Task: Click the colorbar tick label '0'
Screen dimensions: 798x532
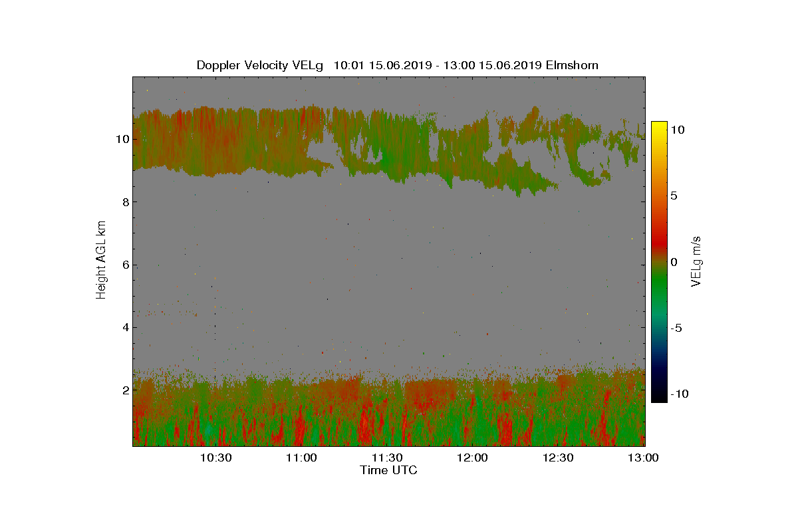Action: pyautogui.click(x=674, y=262)
